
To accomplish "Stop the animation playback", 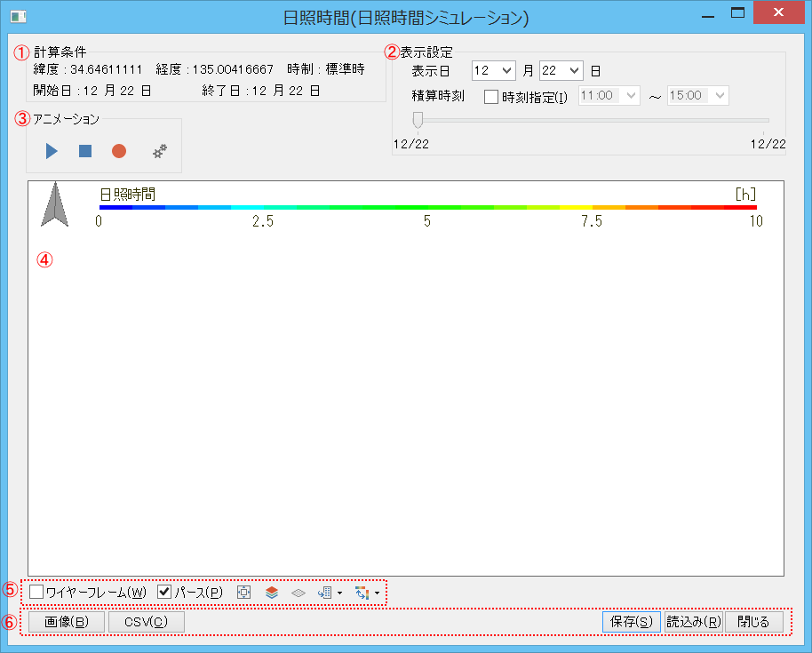I will (x=85, y=152).
